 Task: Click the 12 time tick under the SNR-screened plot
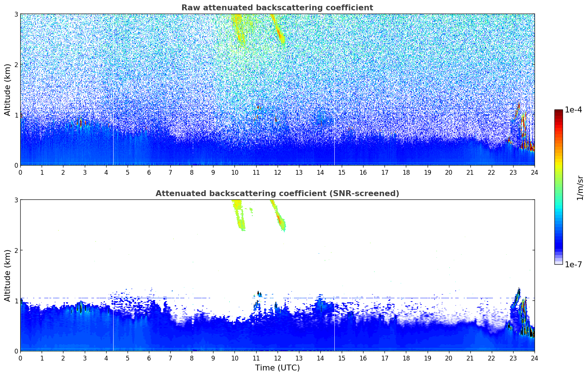[x=277, y=358]
